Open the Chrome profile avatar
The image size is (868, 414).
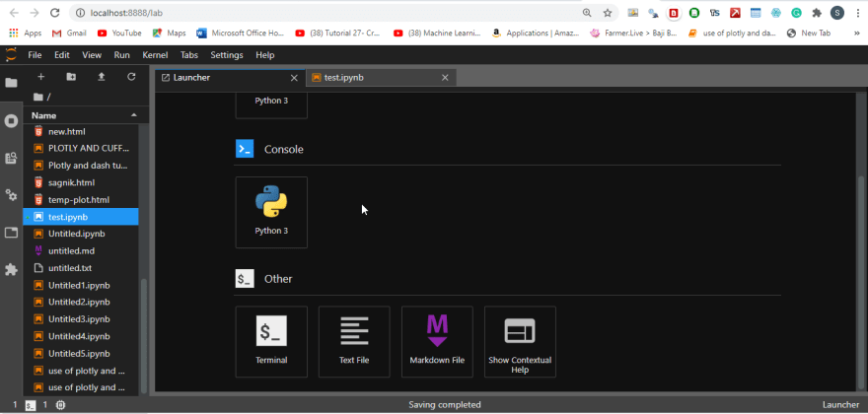click(x=837, y=13)
